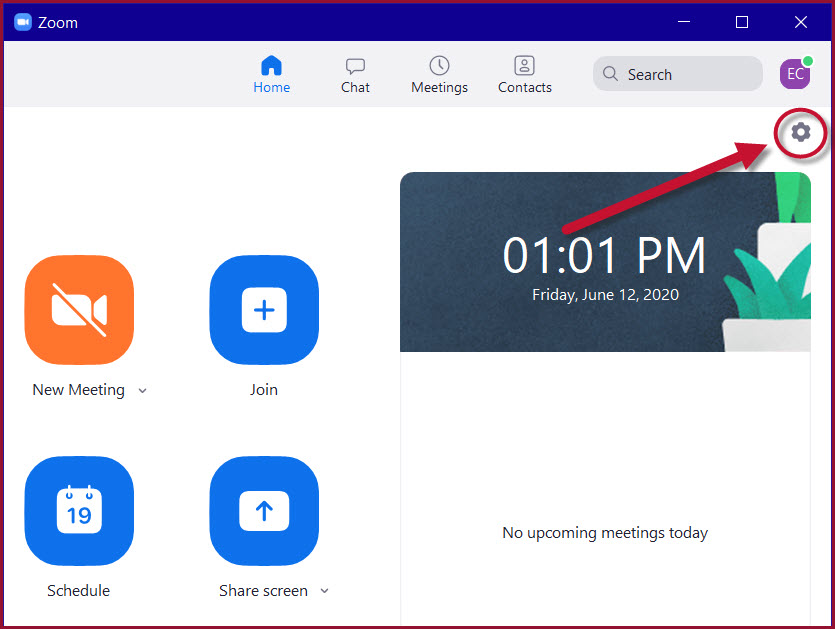Click the New Meeting label
835x629 pixels.
[79, 390]
